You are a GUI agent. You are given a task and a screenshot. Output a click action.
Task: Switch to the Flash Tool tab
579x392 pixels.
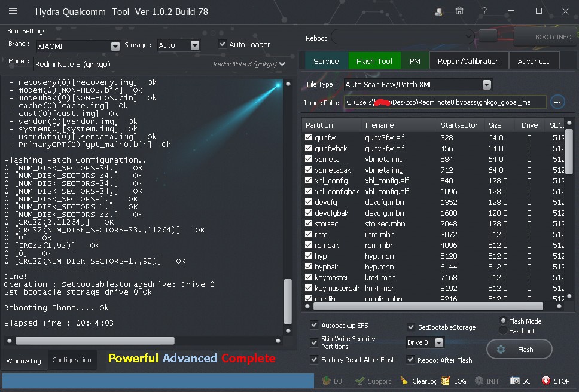click(x=374, y=61)
